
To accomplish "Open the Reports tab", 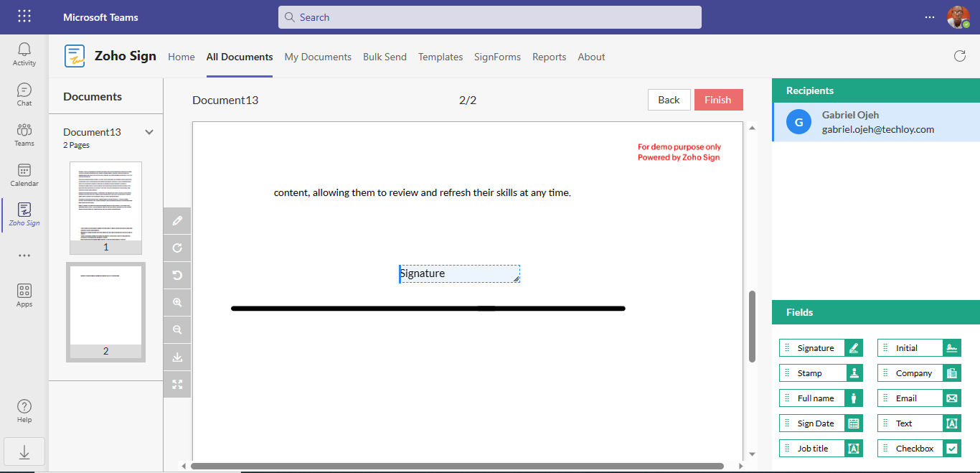I will pos(549,57).
